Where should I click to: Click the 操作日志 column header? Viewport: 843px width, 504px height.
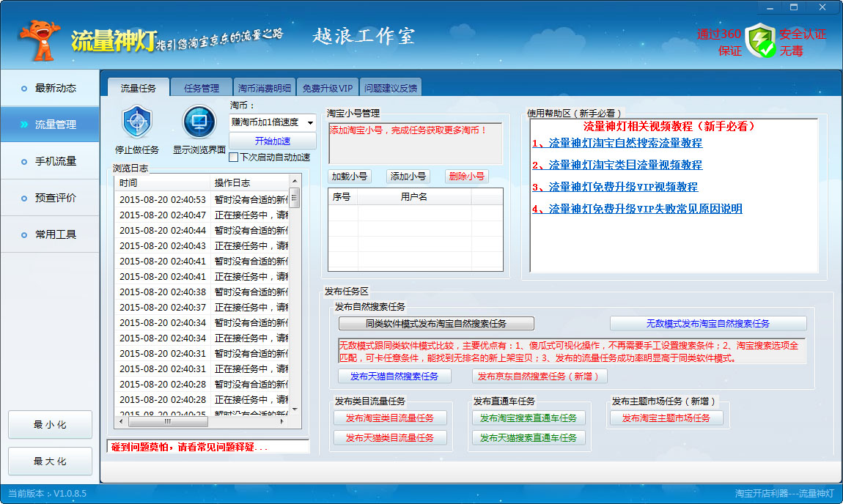click(250, 182)
